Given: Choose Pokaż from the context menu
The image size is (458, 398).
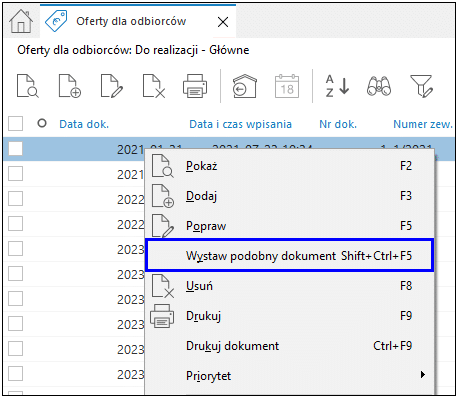Looking at the screenshot, I should 290,166.
